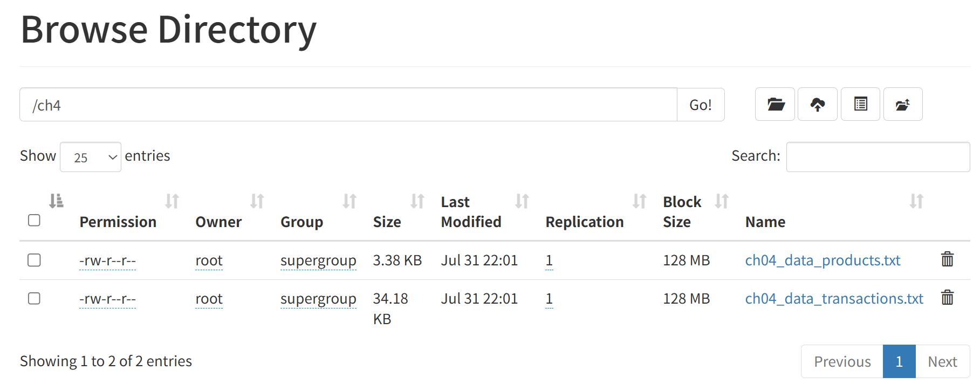Open the Show entries count dropdown
Image resolution: width=980 pixels, height=384 pixels.
91,157
